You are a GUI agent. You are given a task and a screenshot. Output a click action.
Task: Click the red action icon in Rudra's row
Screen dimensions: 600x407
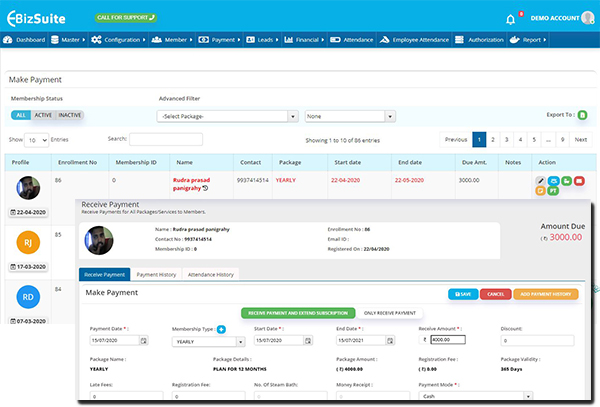[579, 181]
